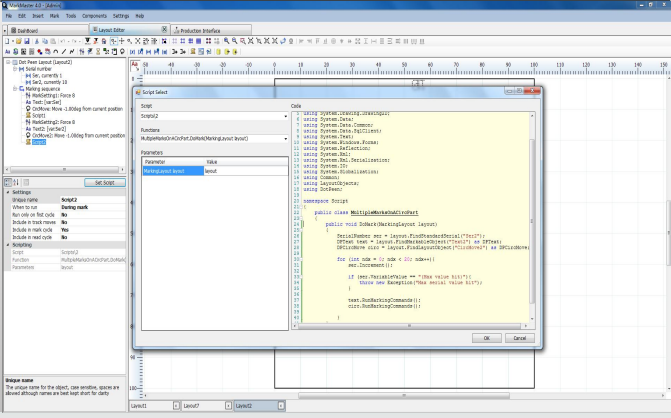Click the Unique name value Script2
671x418 pixels.
pos(93,200)
